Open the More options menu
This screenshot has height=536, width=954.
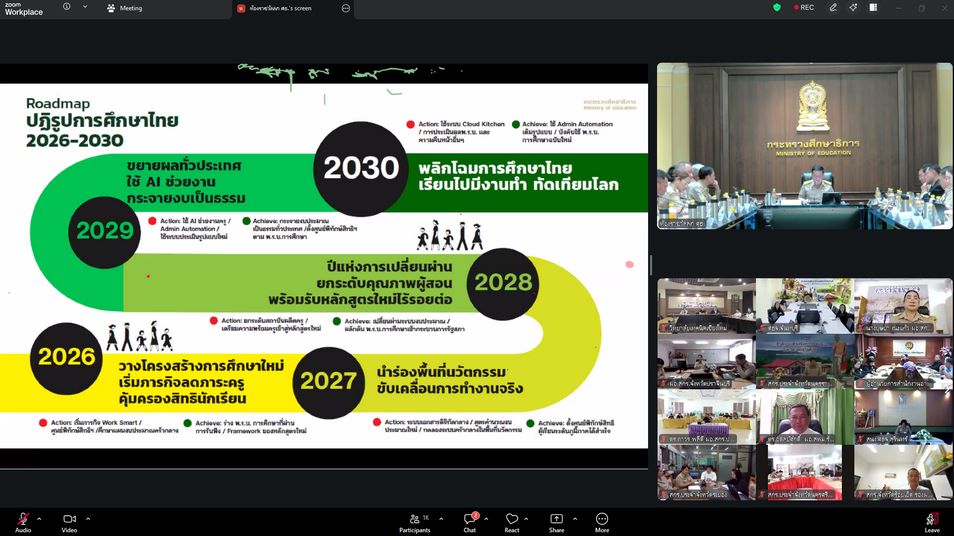(x=602, y=519)
